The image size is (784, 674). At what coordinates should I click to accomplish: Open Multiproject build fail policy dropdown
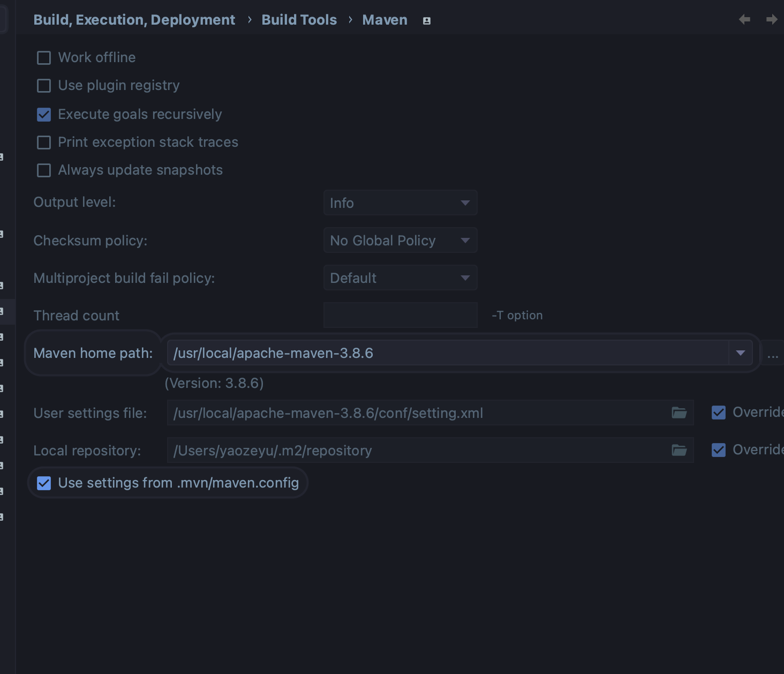click(x=401, y=278)
